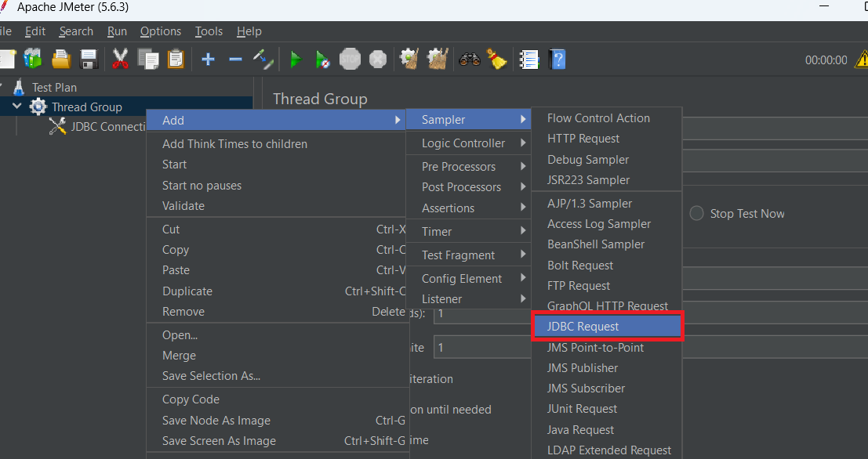Select the Test Plan tree node

coord(54,88)
